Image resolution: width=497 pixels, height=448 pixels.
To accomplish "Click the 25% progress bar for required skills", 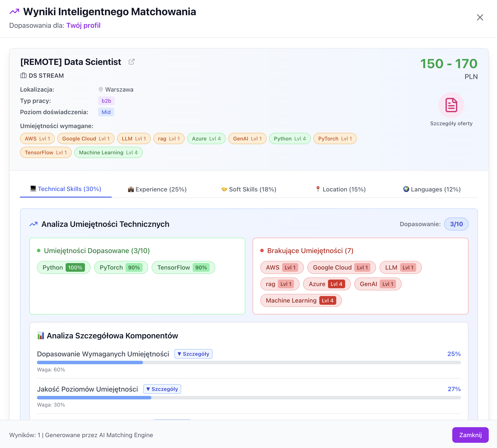I will pos(89,362).
